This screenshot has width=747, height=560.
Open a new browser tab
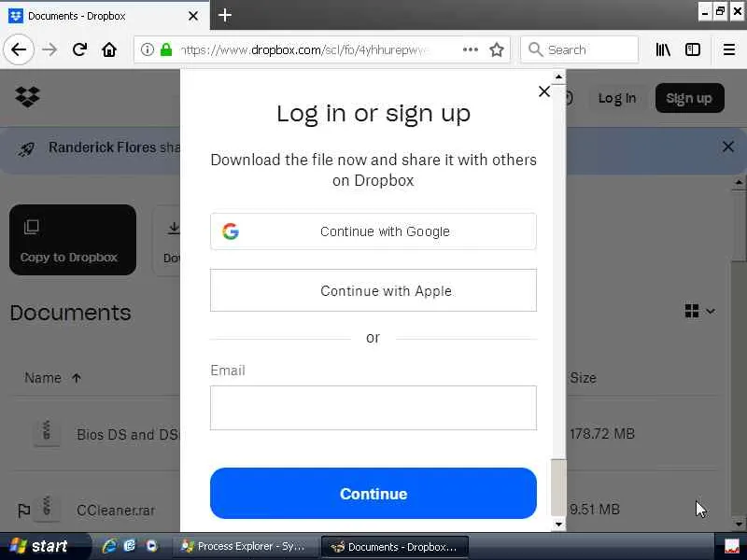tap(225, 16)
